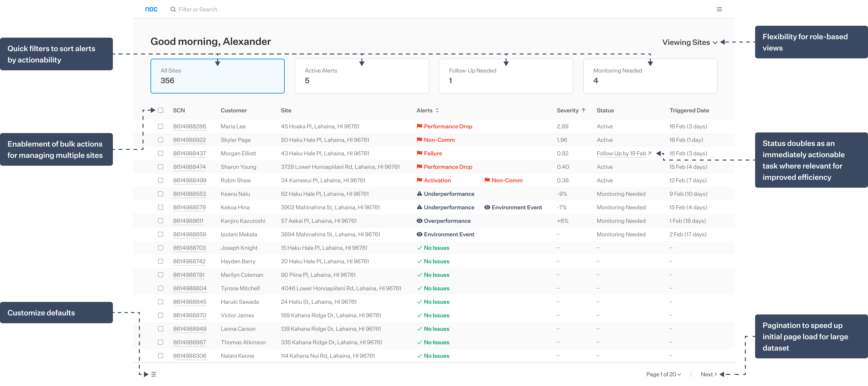Image resolution: width=868 pixels, height=386 pixels.
Task: Click the flag icon for Skylar Page's Non-Comm
Action: pyautogui.click(x=420, y=140)
